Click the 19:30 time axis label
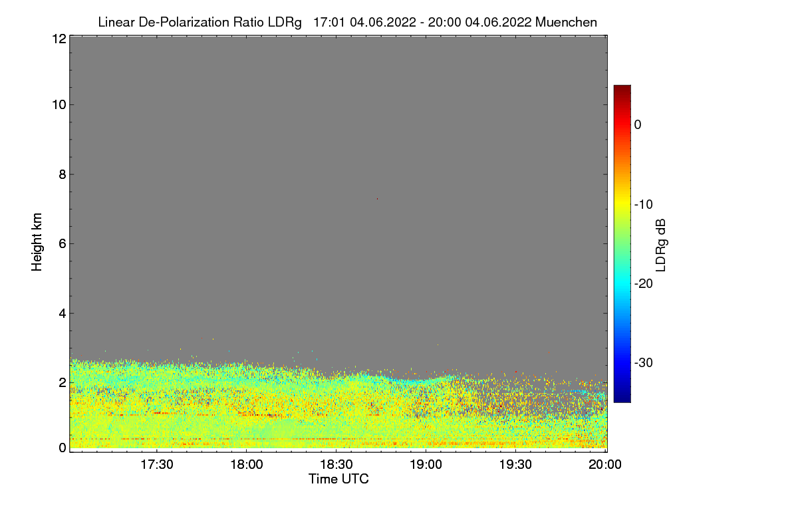This screenshot has height=532, width=798. click(515, 465)
